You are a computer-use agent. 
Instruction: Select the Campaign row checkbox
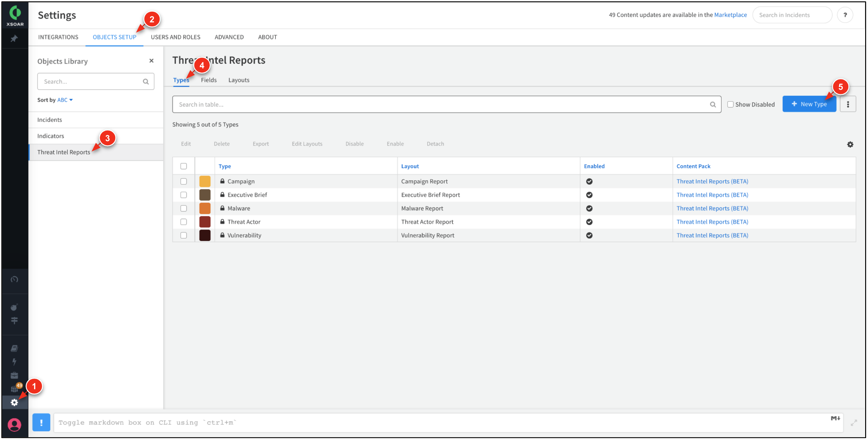pyautogui.click(x=184, y=182)
